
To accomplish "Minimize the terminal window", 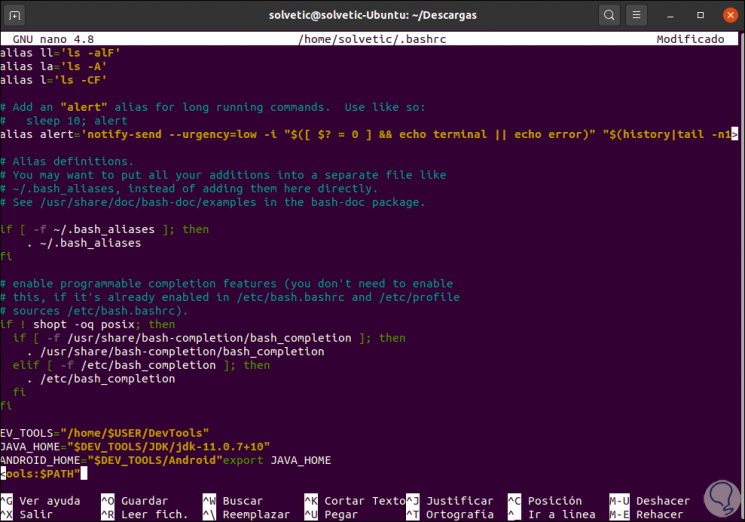I will coord(670,16).
